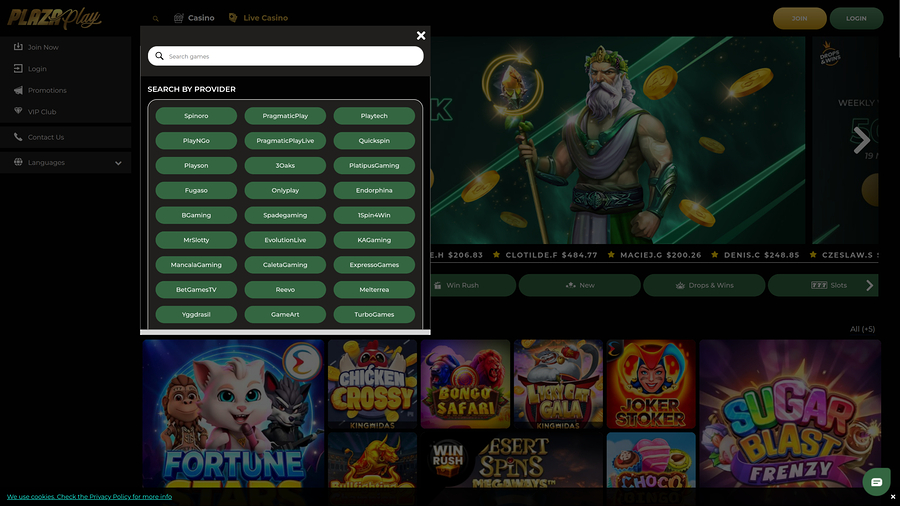The image size is (900, 506).
Task: Open the Live Casino tab
Action: (258, 18)
